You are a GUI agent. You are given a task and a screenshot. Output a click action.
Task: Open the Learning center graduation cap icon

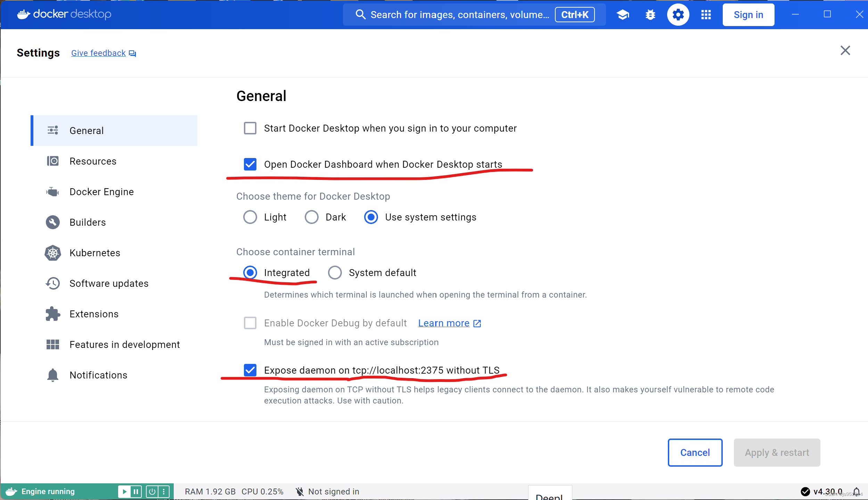click(x=623, y=15)
